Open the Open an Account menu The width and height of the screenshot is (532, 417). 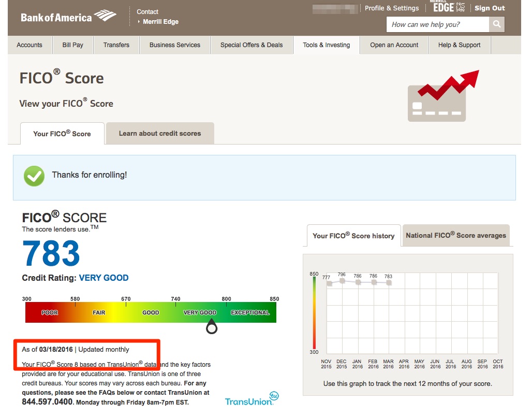pos(394,45)
